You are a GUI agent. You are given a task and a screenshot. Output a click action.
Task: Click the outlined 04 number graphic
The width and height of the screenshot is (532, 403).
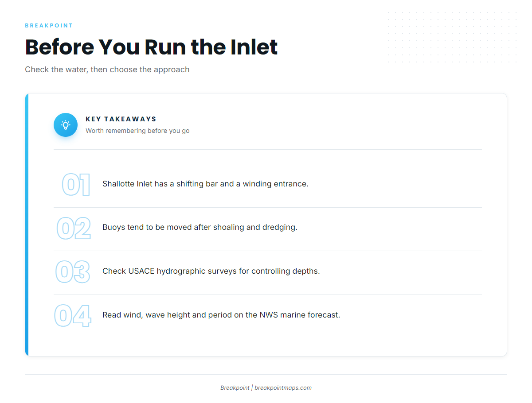point(73,316)
